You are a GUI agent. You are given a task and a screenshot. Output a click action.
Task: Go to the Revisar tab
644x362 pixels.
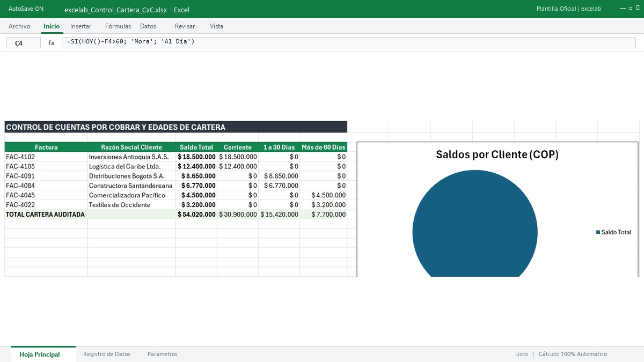coord(185,26)
